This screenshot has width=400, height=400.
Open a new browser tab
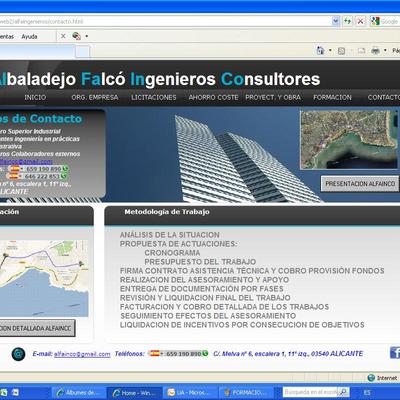pos(83,52)
